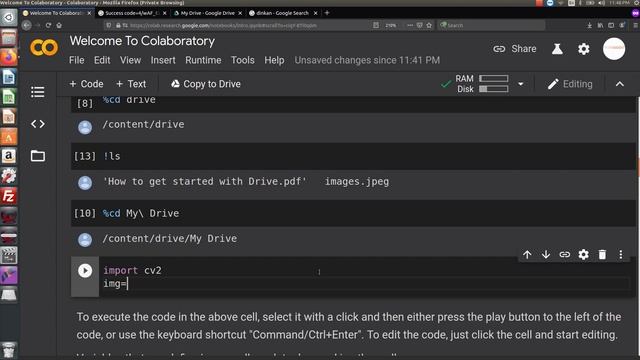Reload the page
This screenshot has width=640, height=360.
click(48, 25)
